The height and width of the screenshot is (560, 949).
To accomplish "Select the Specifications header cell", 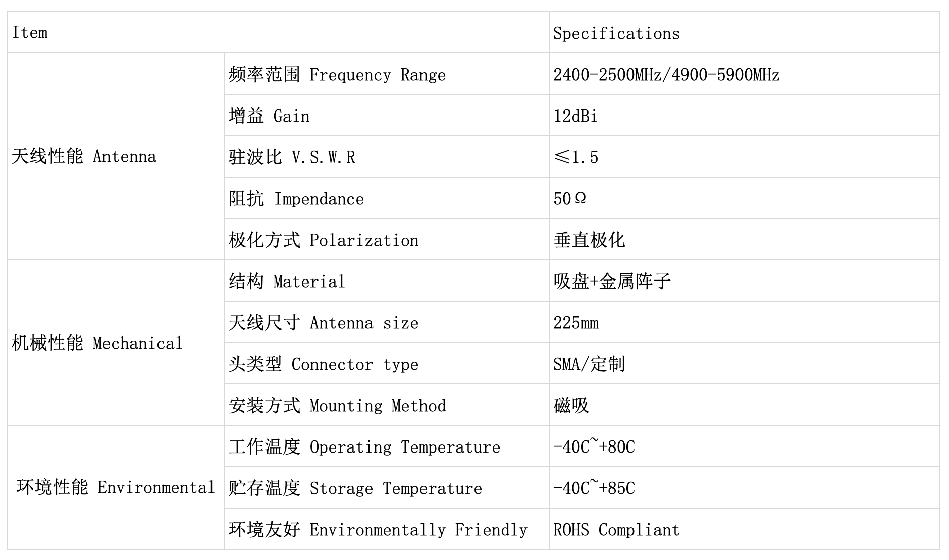I will pos(745,32).
